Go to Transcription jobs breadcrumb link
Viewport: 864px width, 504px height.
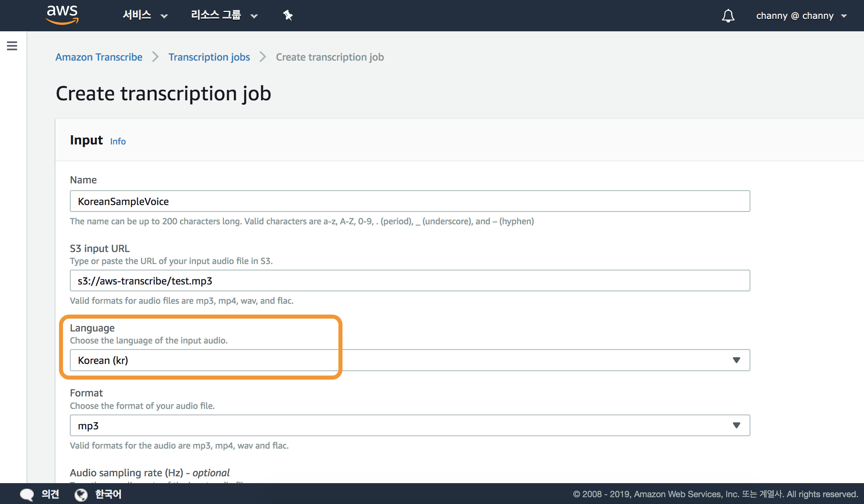coord(209,57)
